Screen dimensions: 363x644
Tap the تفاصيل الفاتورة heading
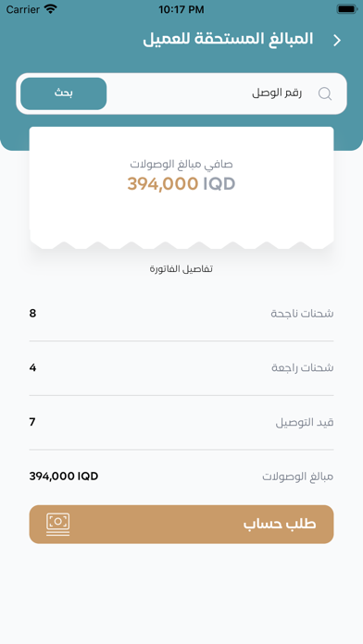click(181, 269)
